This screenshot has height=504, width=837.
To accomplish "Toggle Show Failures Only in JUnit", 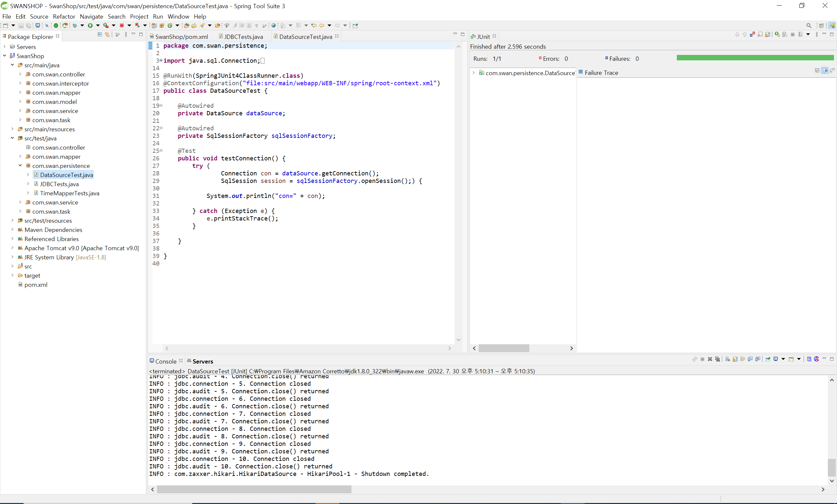I will (x=753, y=34).
